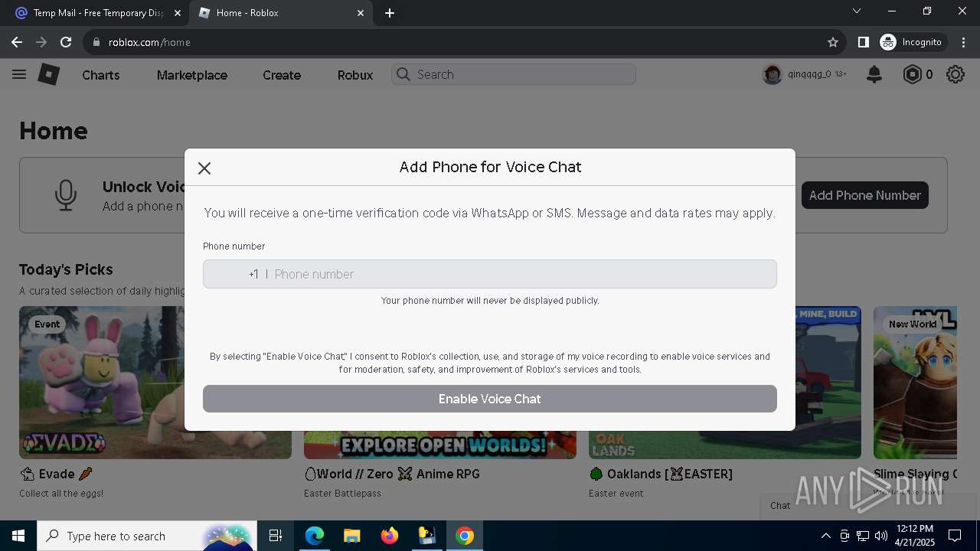Open the Marketplace menu item
980x551 pixels.
[x=192, y=75]
